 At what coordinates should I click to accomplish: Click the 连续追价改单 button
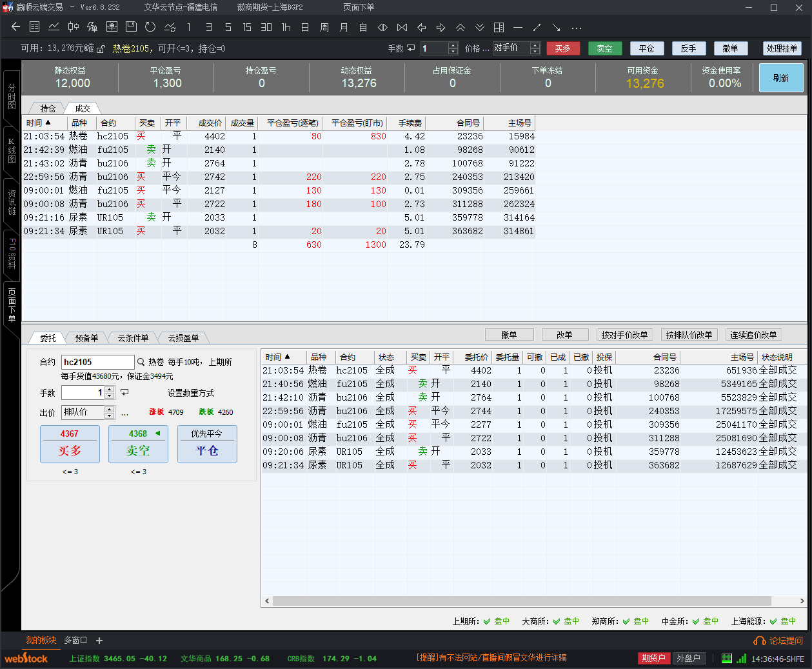point(753,335)
